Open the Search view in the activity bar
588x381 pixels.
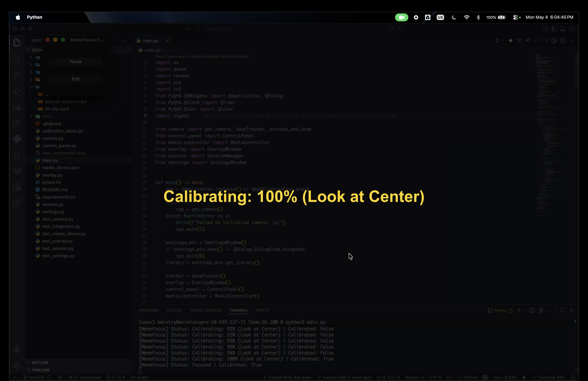(17, 59)
